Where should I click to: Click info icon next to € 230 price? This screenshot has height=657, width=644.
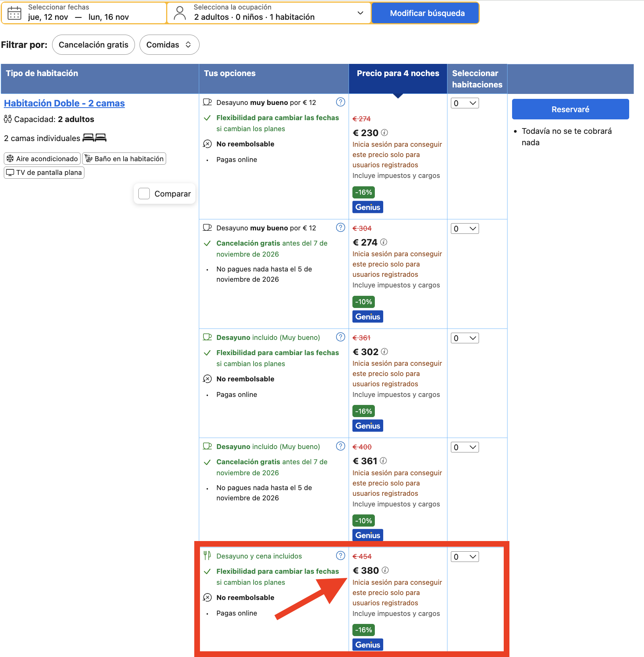pyautogui.click(x=385, y=133)
